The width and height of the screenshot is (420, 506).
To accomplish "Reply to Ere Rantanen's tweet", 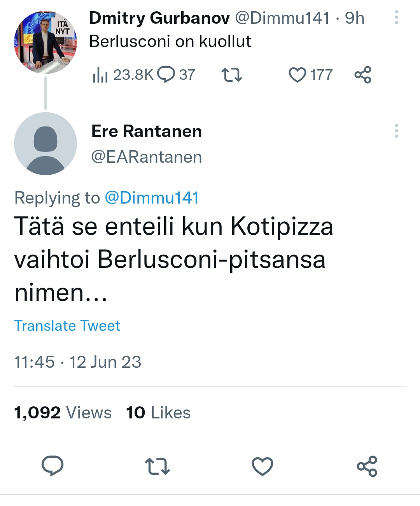I will (52, 466).
